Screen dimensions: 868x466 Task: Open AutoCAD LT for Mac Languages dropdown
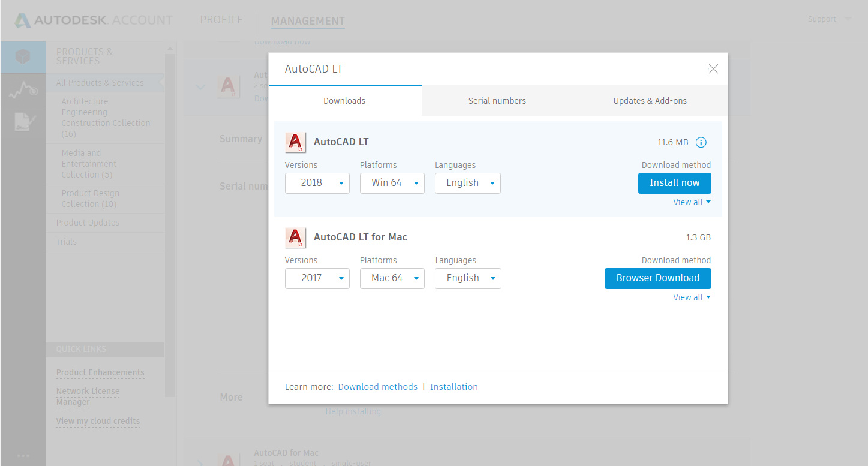tap(468, 278)
